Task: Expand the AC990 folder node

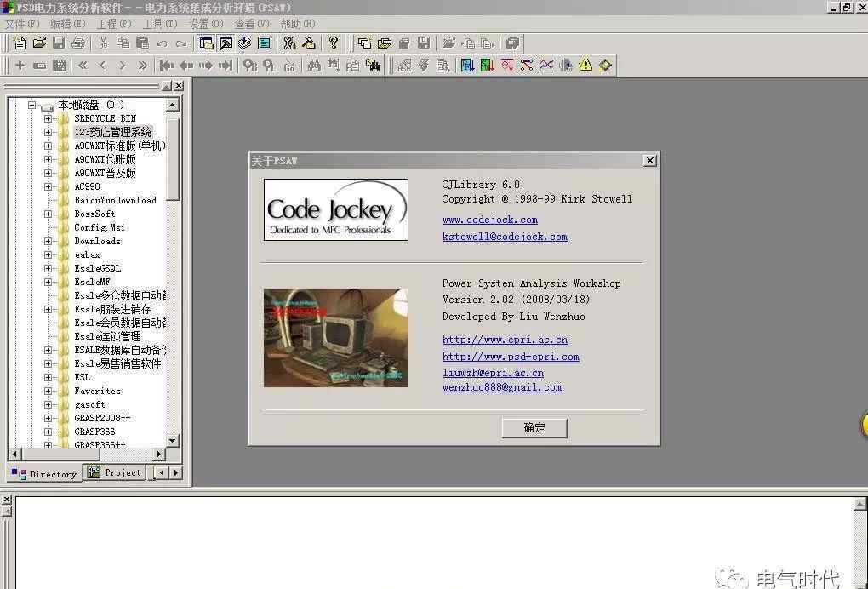Action: click(x=49, y=186)
